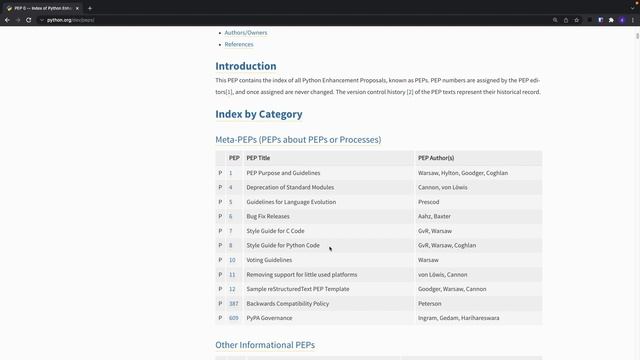Open the PEP 6 link

point(231,216)
